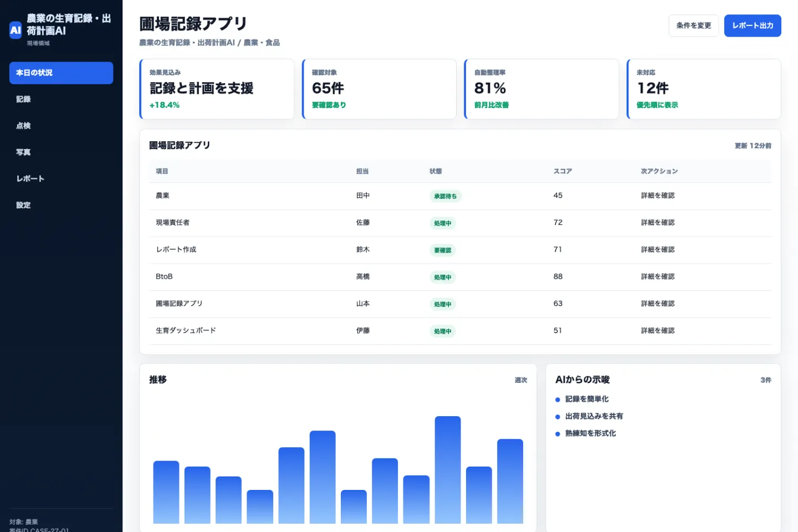Screen dimensions: 798x532
Task: Click 処理中 badge in the BtoB row
Action: [x=443, y=277]
